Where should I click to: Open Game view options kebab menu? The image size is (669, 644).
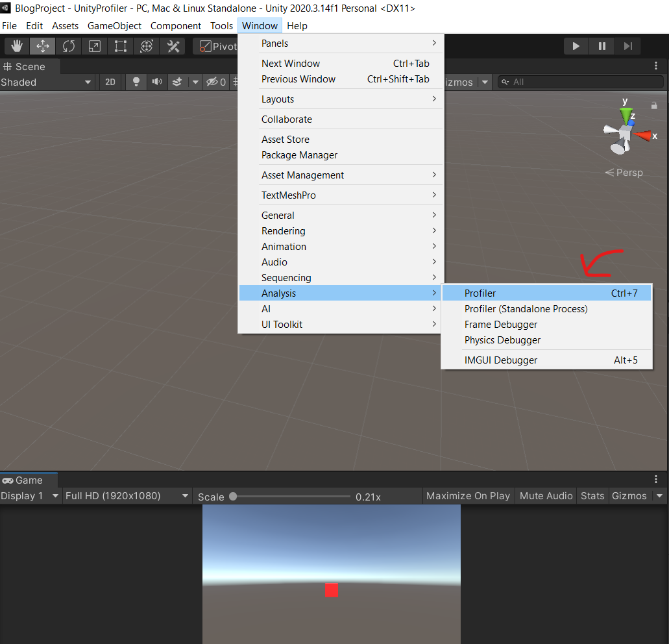(656, 479)
